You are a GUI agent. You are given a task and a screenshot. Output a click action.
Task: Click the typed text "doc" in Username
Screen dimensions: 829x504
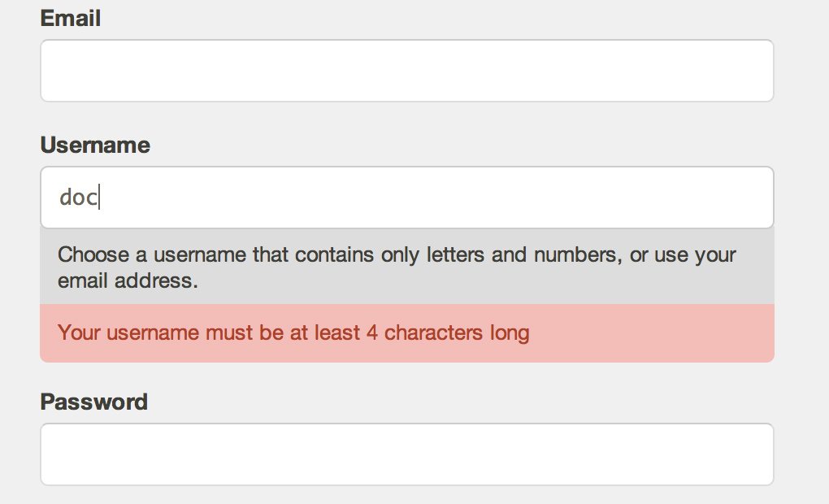pos(78,198)
